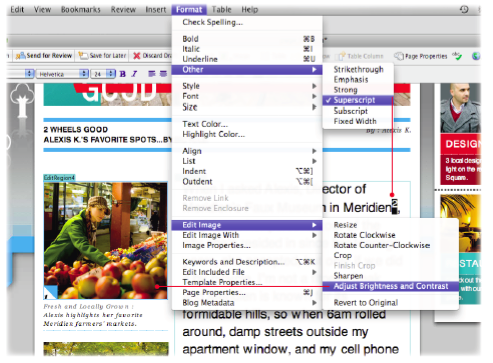493x363 pixels.
Task: Expand the List submenu
Action: tap(247, 161)
